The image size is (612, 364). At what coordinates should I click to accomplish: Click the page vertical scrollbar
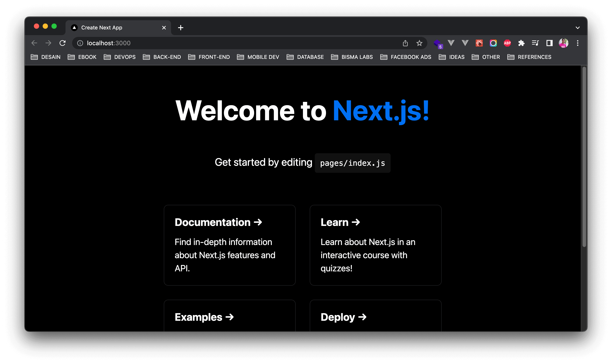(584, 157)
